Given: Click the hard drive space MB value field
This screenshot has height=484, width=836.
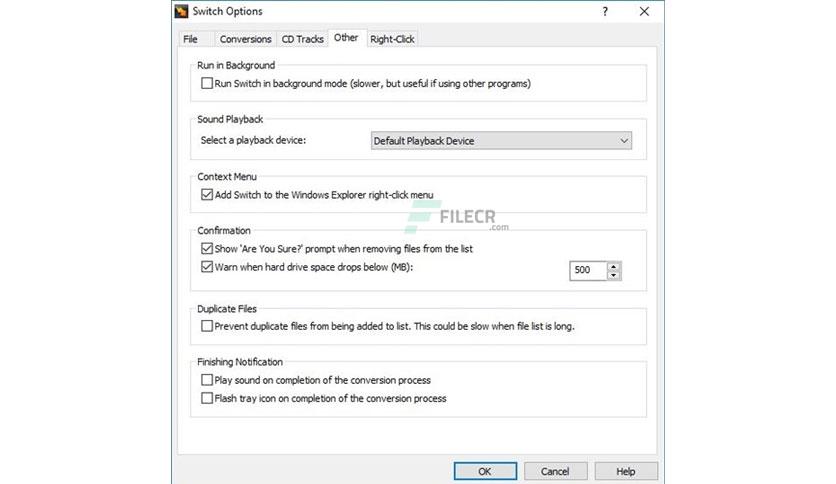Looking at the screenshot, I should pyautogui.click(x=588, y=270).
